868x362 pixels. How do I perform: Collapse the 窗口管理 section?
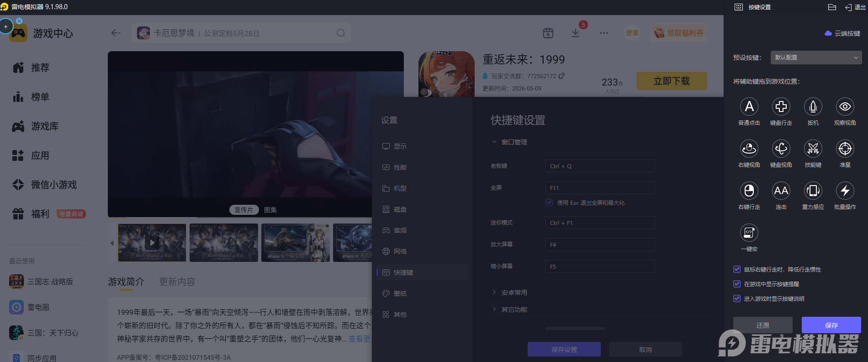pyautogui.click(x=494, y=142)
